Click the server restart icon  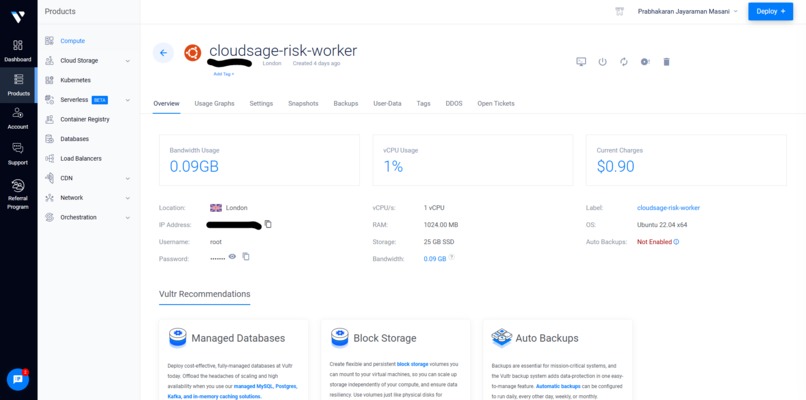(624, 62)
